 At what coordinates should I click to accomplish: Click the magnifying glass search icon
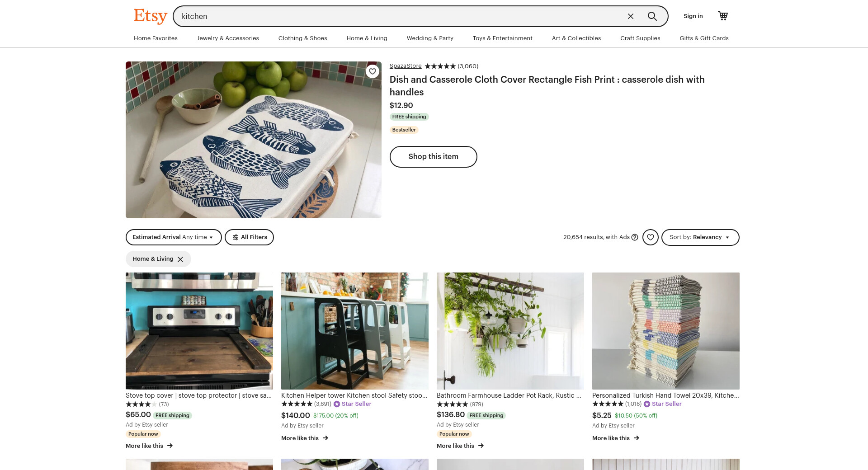[652, 16]
